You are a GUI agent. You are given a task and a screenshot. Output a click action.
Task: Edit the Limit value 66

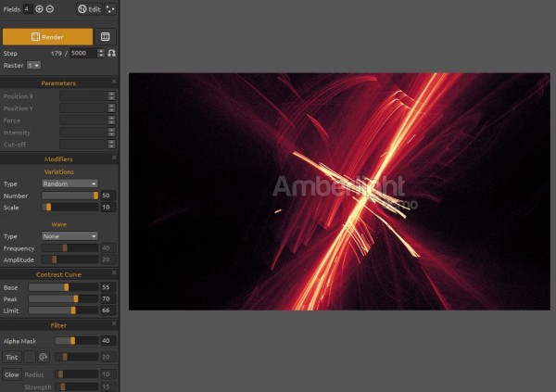tap(108, 310)
